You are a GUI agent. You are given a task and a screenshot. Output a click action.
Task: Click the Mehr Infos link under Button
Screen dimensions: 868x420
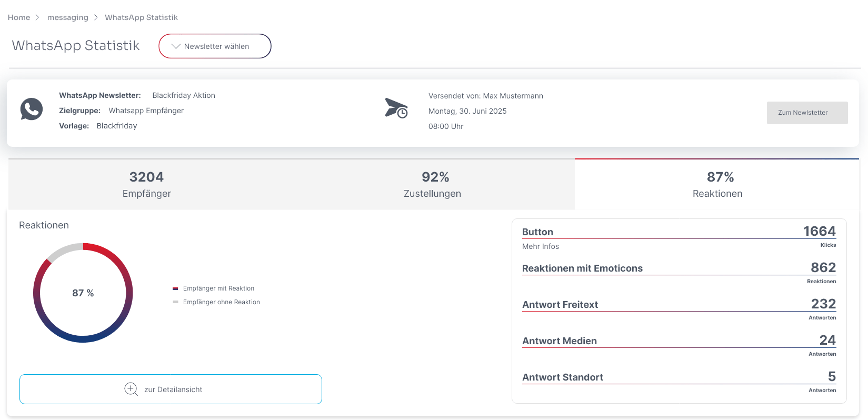click(541, 246)
